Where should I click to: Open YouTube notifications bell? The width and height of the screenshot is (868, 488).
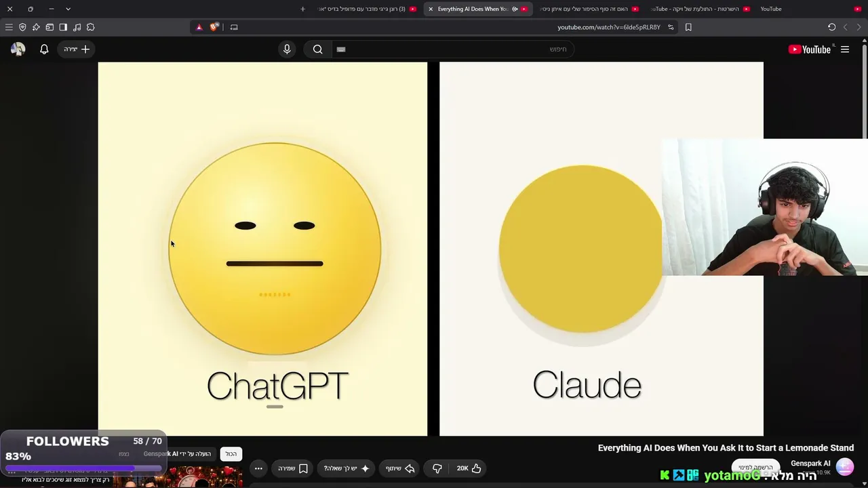tap(44, 49)
